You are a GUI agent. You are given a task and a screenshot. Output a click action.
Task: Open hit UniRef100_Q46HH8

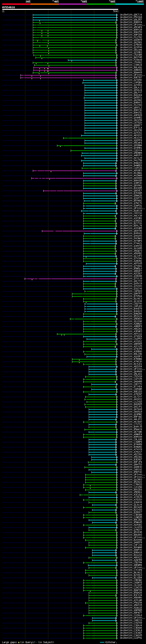131,382
